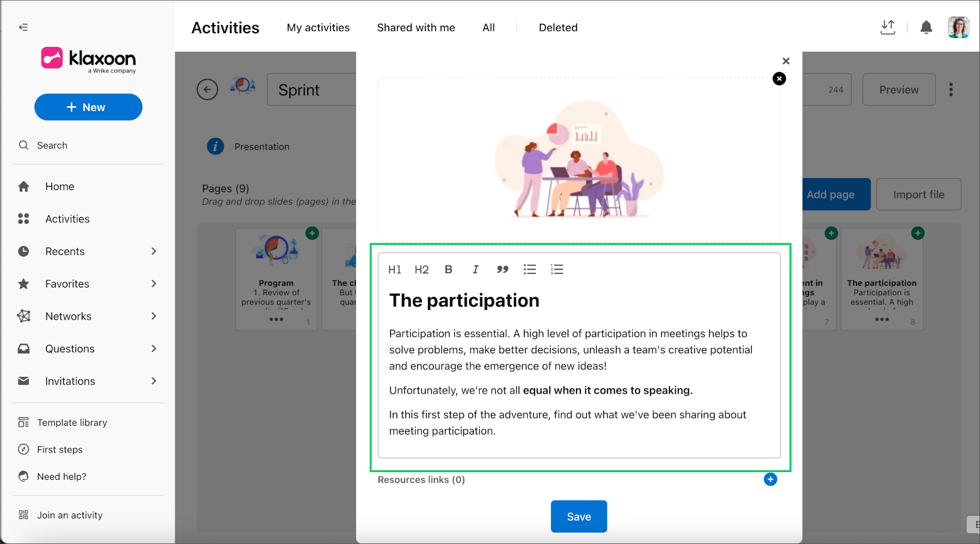Open notifications bell
The image size is (980, 544).
click(x=926, y=27)
